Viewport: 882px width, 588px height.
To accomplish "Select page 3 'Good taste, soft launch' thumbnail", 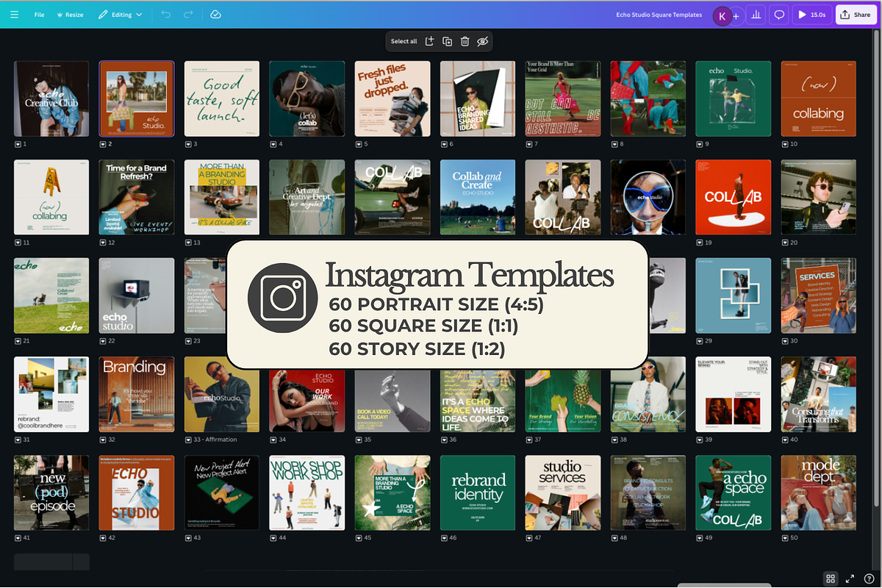I will (x=222, y=98).
